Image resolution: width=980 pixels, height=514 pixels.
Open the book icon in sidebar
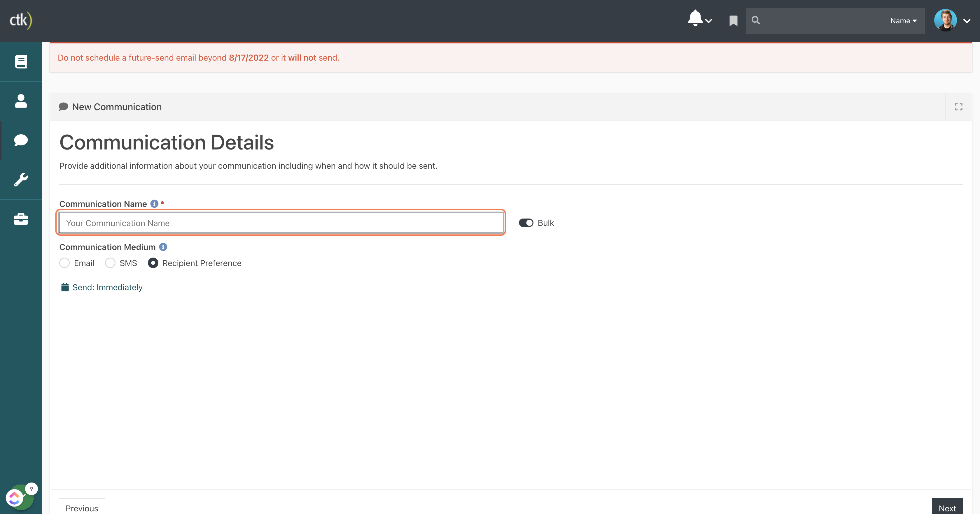tap(21, 61)
